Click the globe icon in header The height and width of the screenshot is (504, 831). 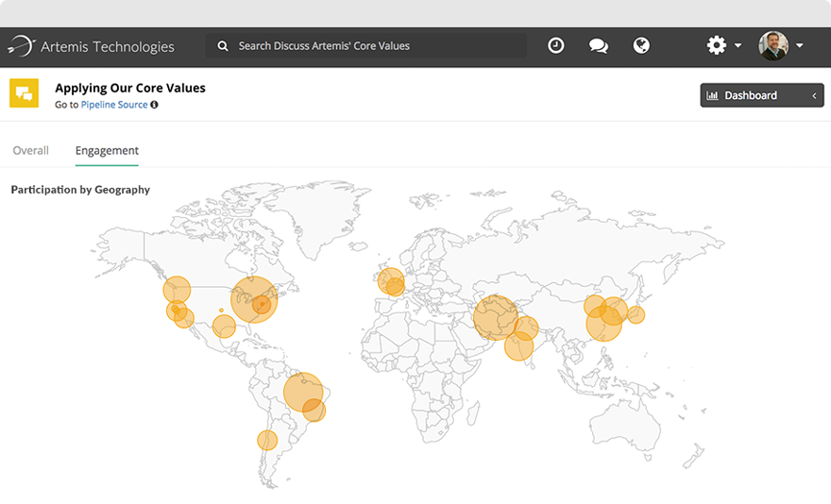click(641, 45)
